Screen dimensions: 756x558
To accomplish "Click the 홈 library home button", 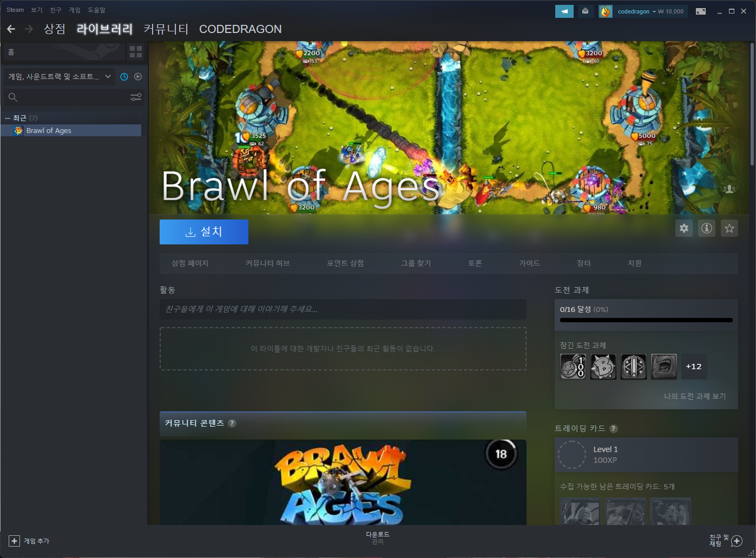I will tap(64, 52).
